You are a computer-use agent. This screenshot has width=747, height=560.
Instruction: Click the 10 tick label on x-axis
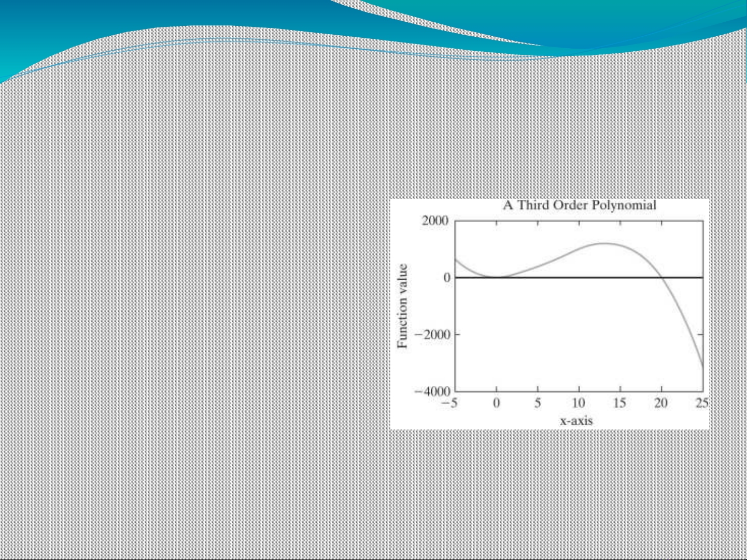coord(579,403)
